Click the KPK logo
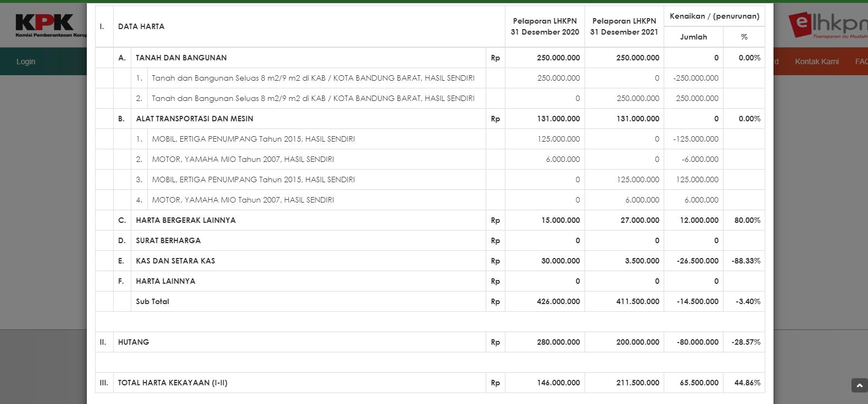 [x=51, y=25]
